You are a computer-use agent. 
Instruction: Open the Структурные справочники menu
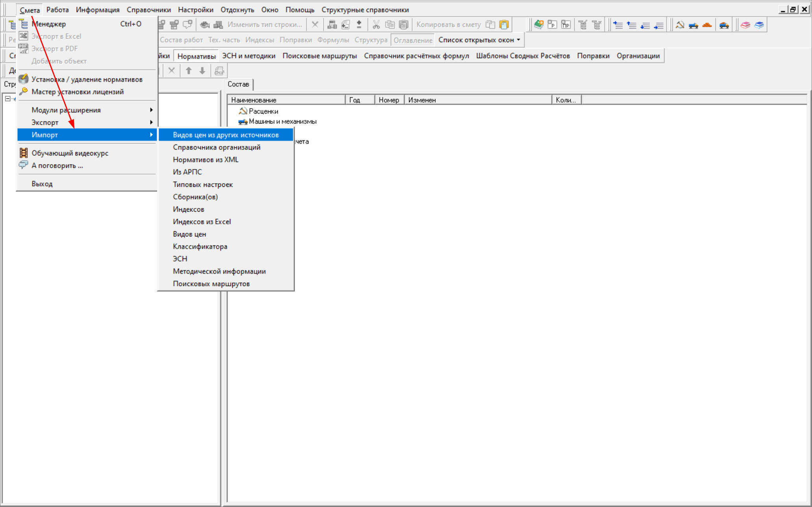[x=365, y=10]
